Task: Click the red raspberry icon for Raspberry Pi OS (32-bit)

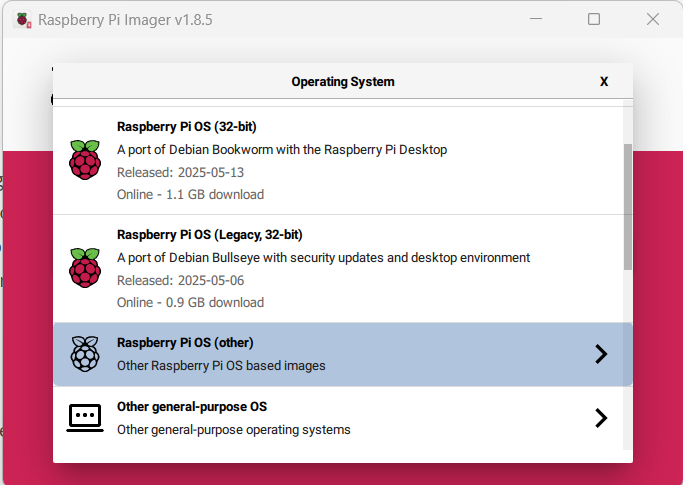Action: pos(85,160)
